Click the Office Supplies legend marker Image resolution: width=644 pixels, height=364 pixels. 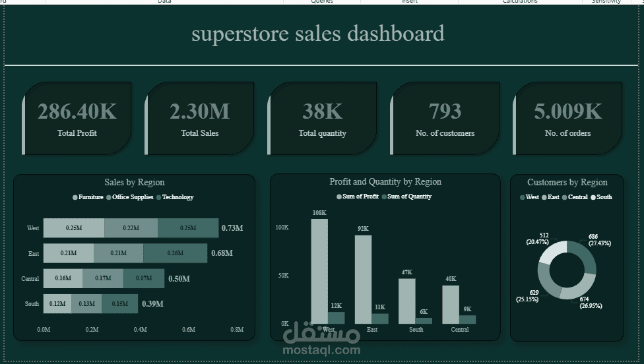click(109, 197)
